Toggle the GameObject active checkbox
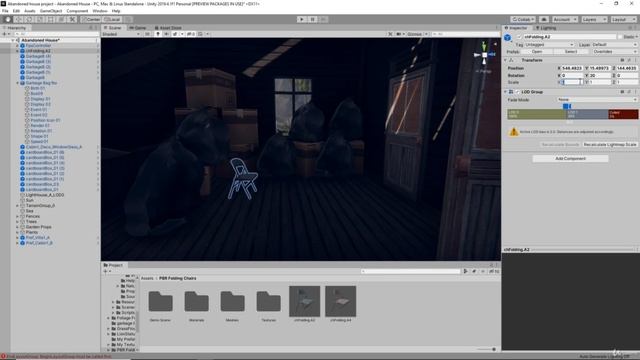 (519, 37)
